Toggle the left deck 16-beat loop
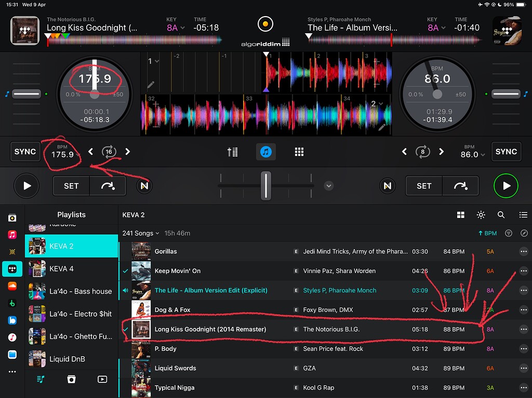532x398 pixels. pos(109,152)
